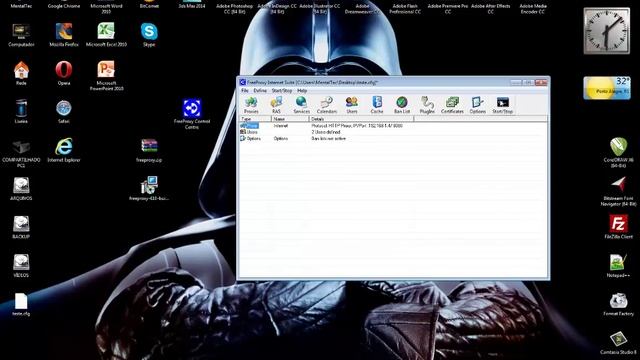
Task: Select the Skype desktop icon
Action: point(149,35)
